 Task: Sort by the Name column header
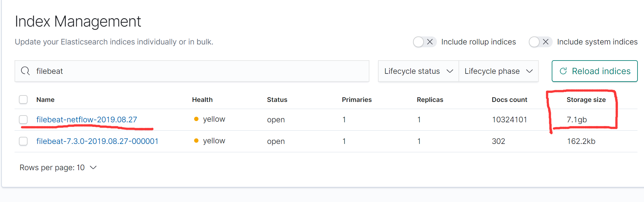point(45,99)
